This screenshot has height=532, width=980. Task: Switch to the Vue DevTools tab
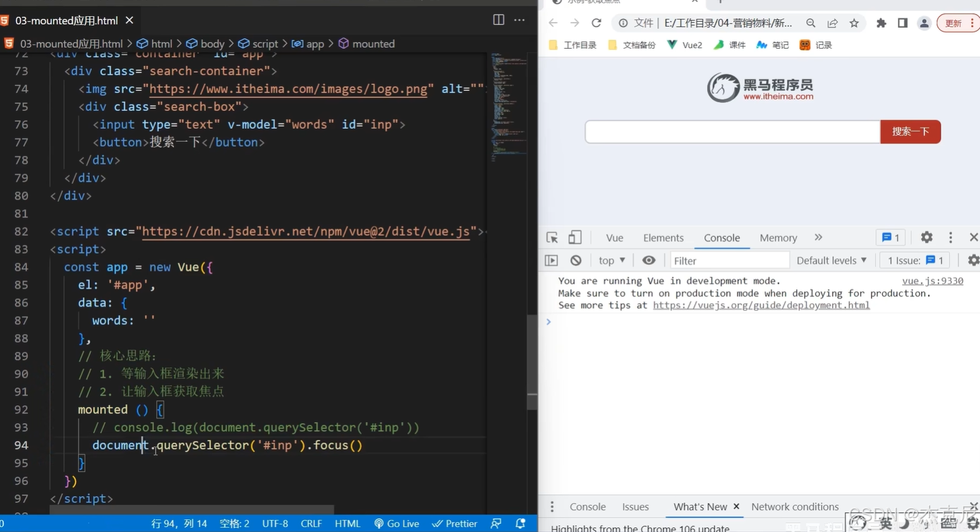click(x=614, y=238)
